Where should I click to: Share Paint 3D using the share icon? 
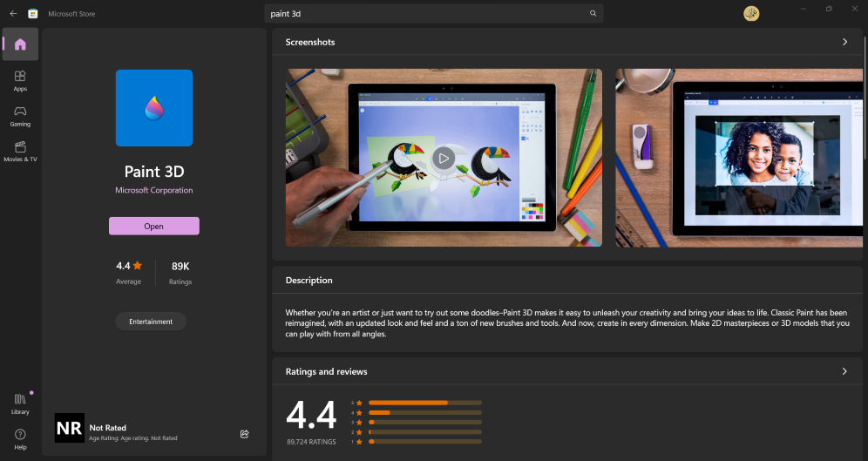[245, 434]
